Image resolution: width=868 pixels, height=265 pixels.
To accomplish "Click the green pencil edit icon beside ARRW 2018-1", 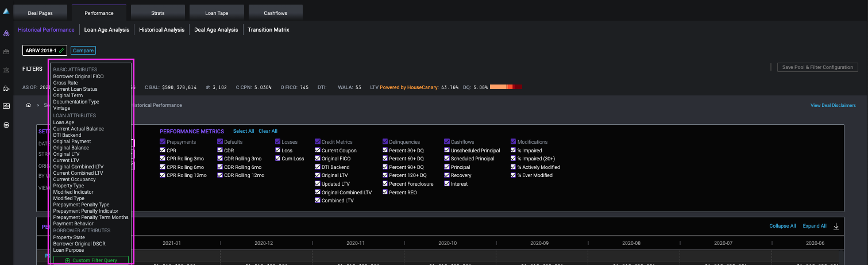I will 61,51.
